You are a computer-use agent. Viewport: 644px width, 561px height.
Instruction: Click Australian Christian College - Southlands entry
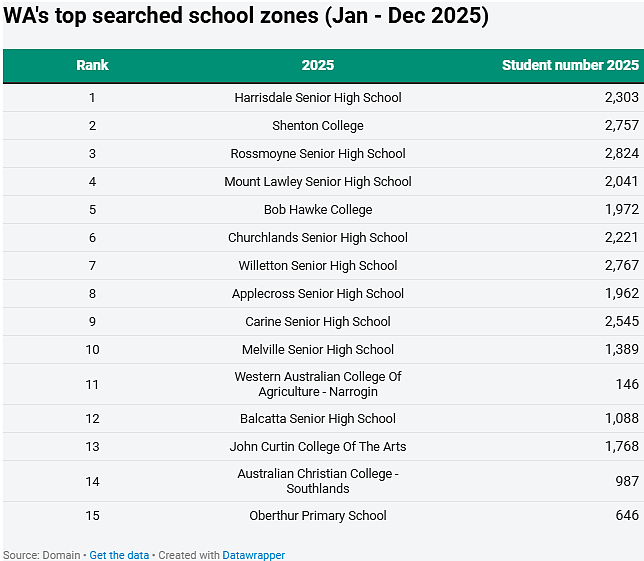318,481
